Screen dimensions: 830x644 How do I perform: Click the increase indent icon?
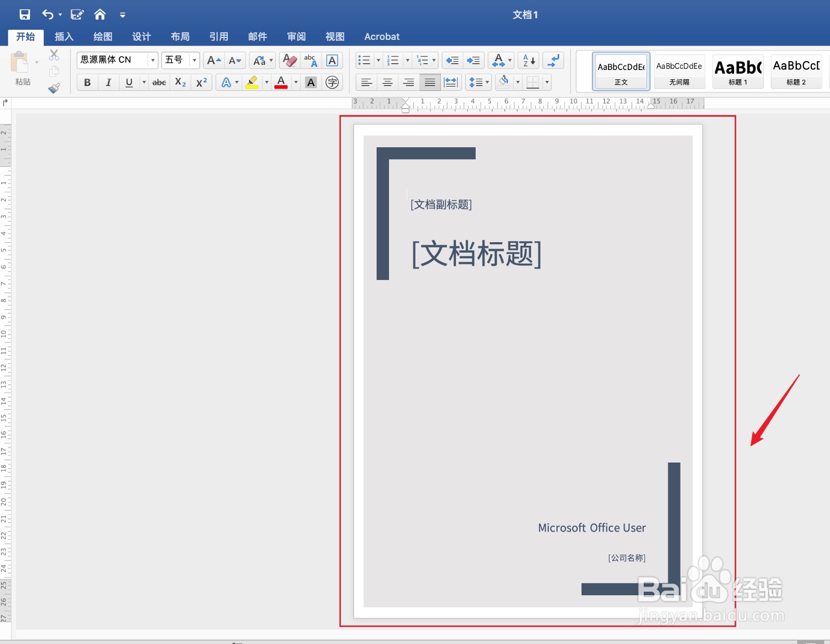tap(474, 60)
